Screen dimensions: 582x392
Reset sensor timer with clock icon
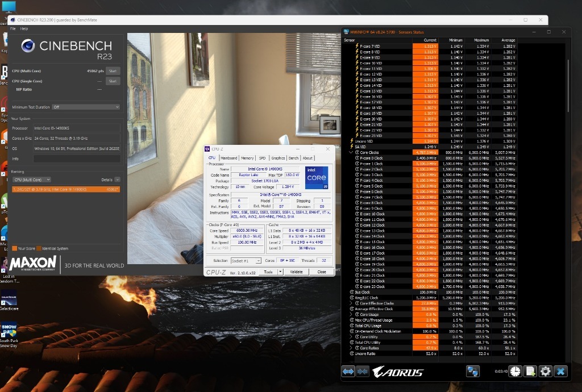(515, 371)
